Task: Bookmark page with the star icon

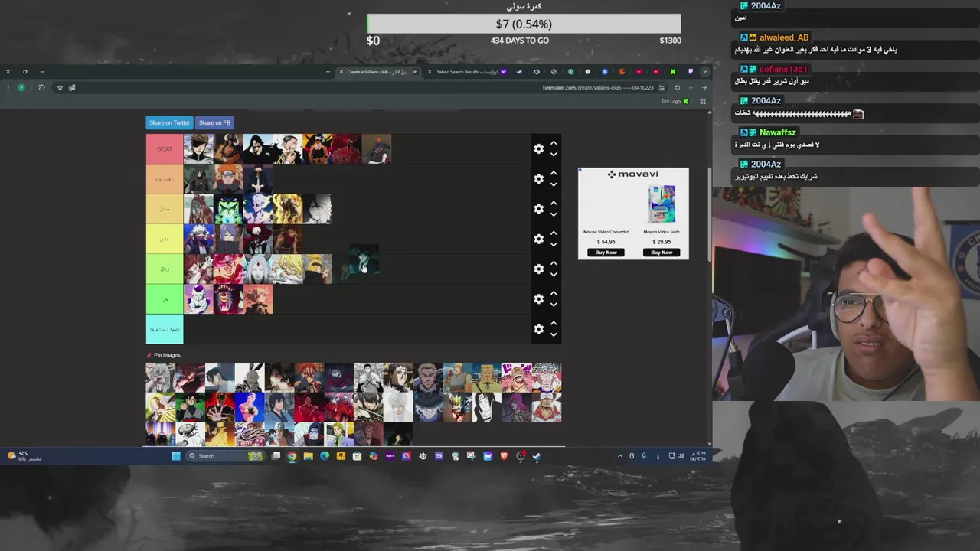Action: pyautogui.click(x=60, y=87)
